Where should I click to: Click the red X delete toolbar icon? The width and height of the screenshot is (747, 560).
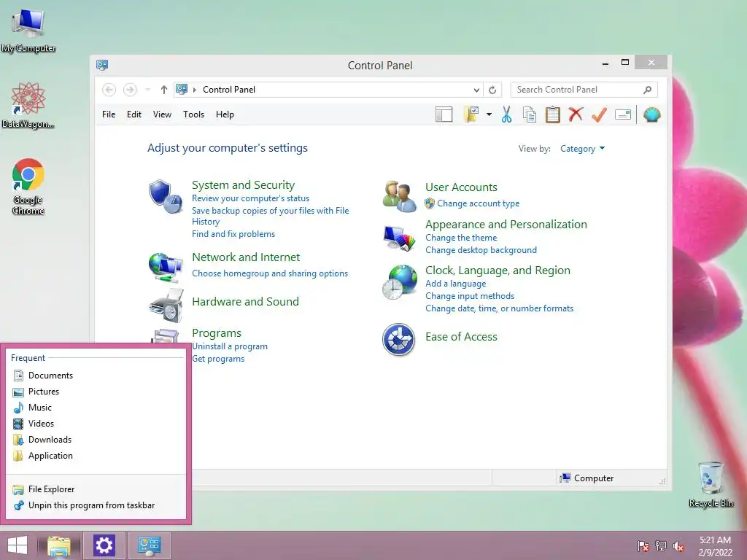coord(576,114)
